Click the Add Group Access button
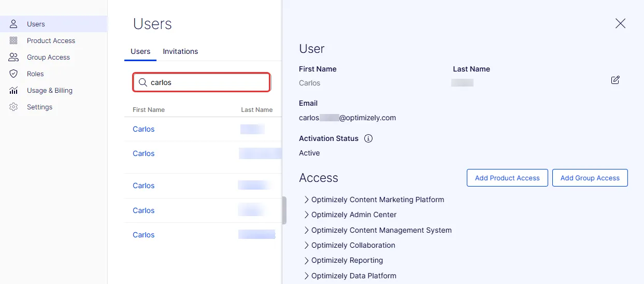Image resolution: width=644 pixels, height=284 pixels. tap(590, 178)
